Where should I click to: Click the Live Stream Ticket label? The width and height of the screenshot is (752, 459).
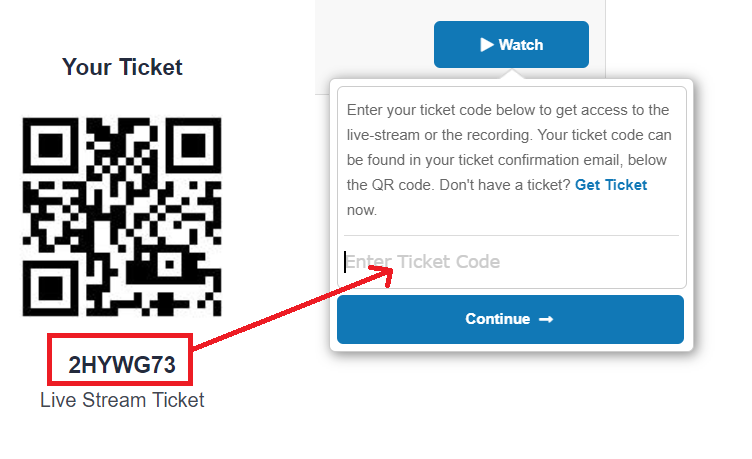point(122,400)
